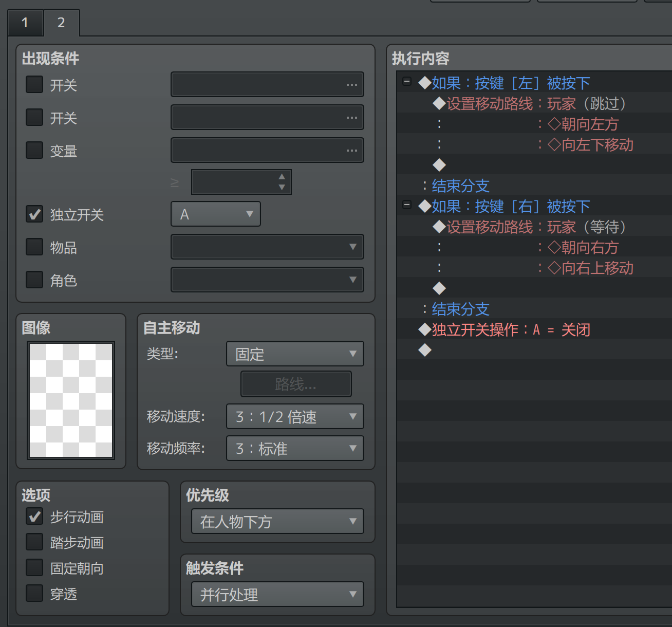
Task: Select the ◇向左下移动 route line
Action: point(590,144)
